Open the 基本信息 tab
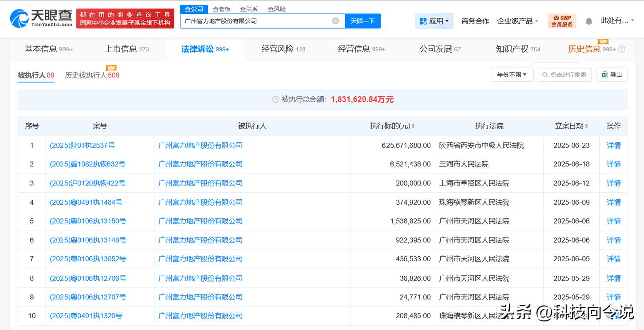Image resolution: width=644 pixels, height=330 pixels. (48, 49)
